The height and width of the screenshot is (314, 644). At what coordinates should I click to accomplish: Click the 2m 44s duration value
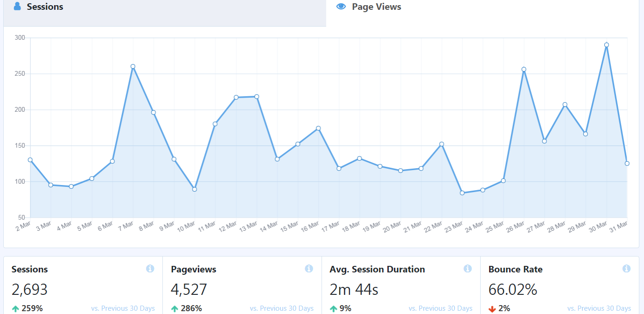354,290
